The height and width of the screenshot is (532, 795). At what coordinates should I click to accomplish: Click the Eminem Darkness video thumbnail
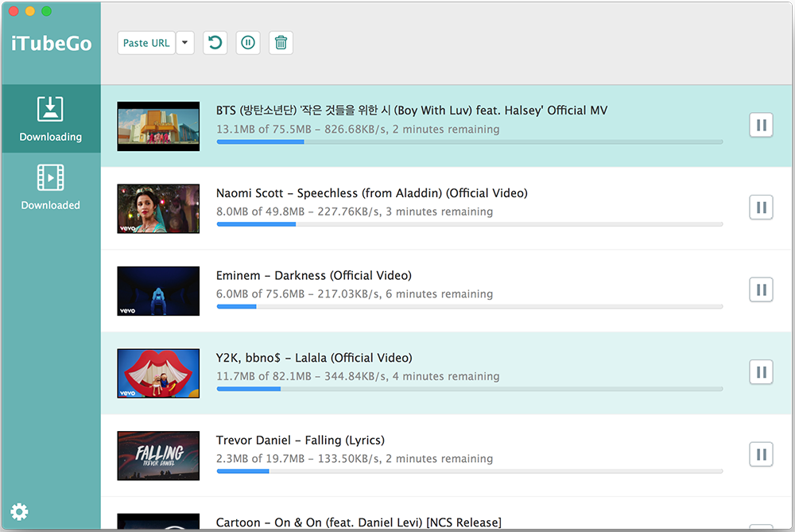(x=158, y=291)
